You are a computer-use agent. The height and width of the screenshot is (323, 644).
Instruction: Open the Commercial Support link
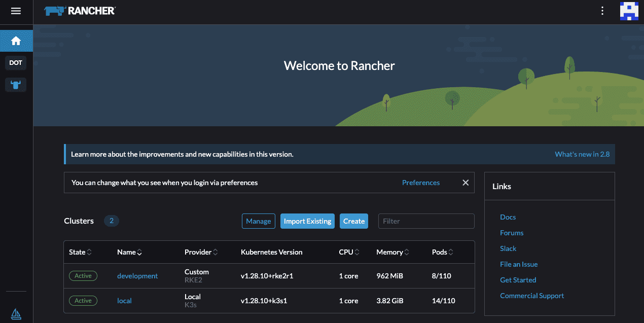[x=532, y=296]
